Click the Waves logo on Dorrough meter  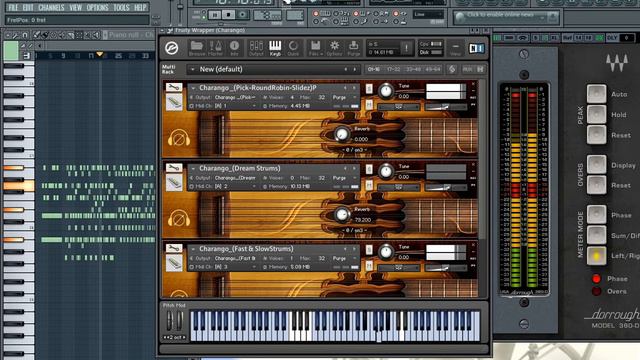point(617,63)
